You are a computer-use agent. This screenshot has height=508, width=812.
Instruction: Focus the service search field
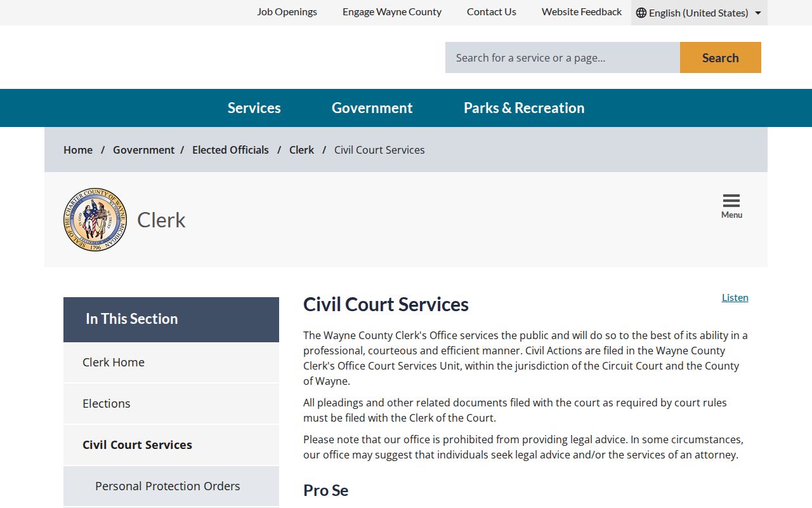tap(563, 58)
